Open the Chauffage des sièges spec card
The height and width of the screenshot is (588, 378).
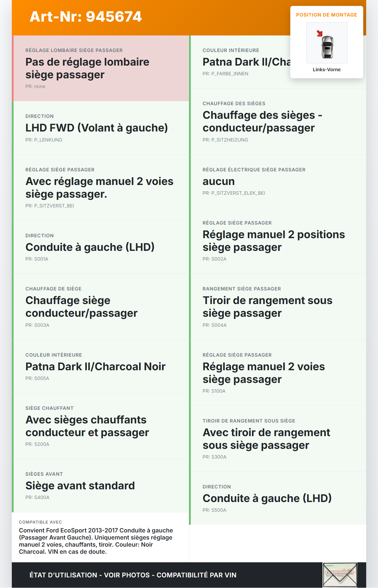coord(278,121)
